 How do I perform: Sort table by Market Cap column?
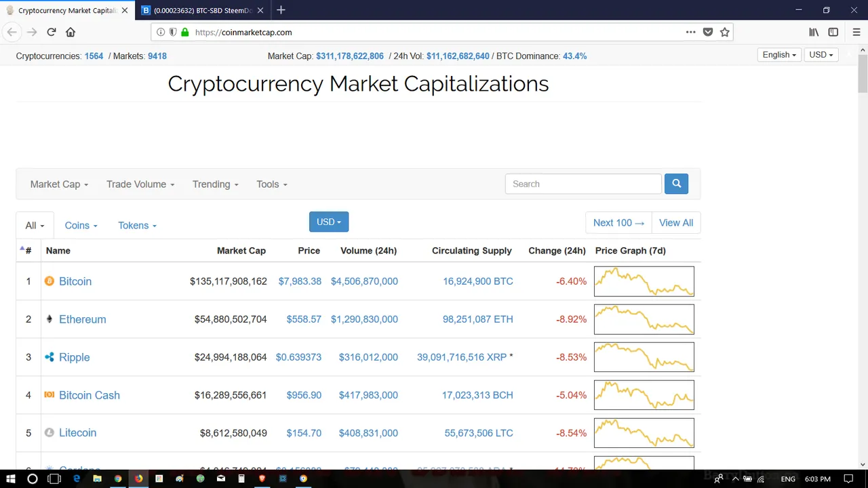[241, 251]
